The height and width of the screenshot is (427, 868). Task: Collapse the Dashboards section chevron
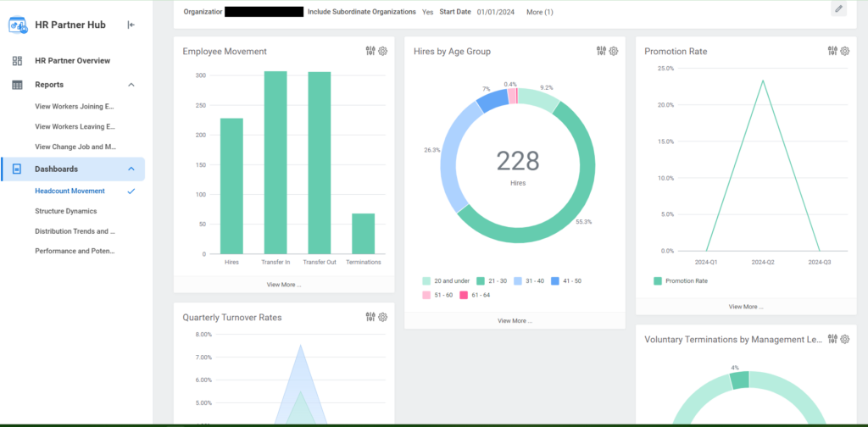[x=131, y=169]
